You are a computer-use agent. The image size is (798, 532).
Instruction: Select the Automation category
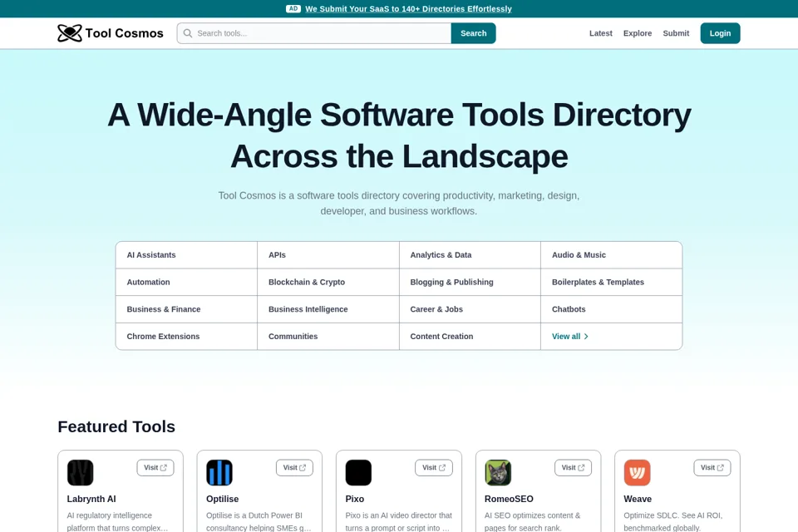pos(186,282)
